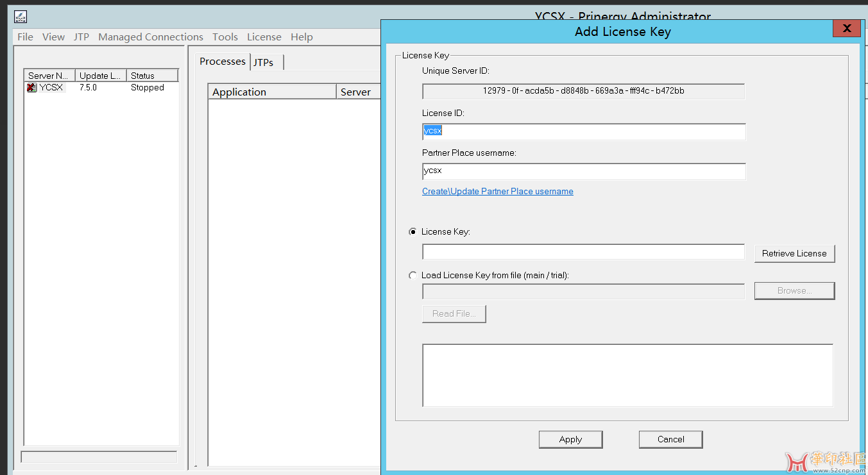Switch to the JTPs tab

(266, 62)
